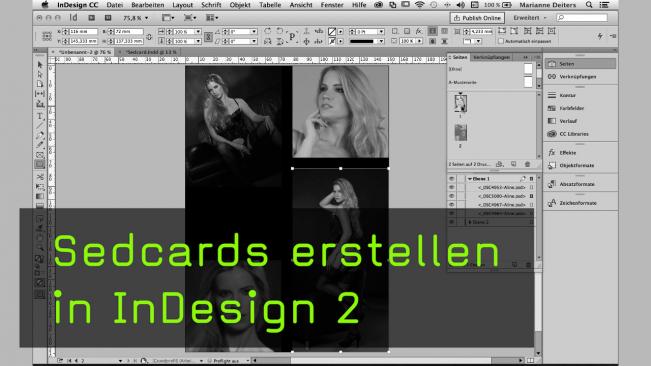This screenshot has width=651, height=366.
Task: Select the Gap tool
Action: 40,94
